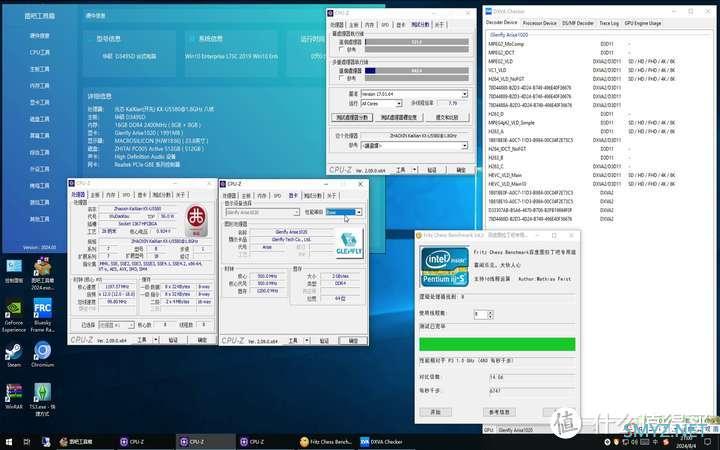Open the Bluesky Frame Rate FRC desktop icon

[42, 315]
